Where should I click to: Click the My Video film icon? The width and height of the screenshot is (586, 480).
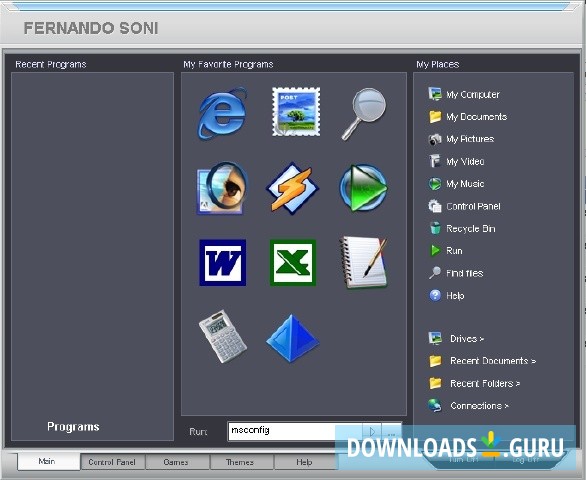coord(435,161)
